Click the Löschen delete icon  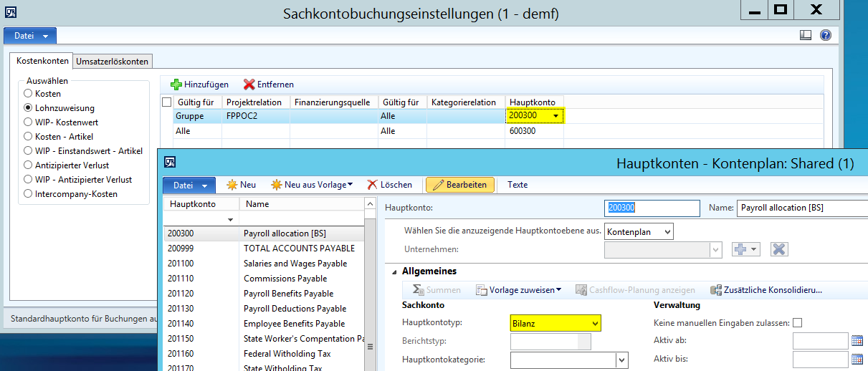(x=373, y=185)
